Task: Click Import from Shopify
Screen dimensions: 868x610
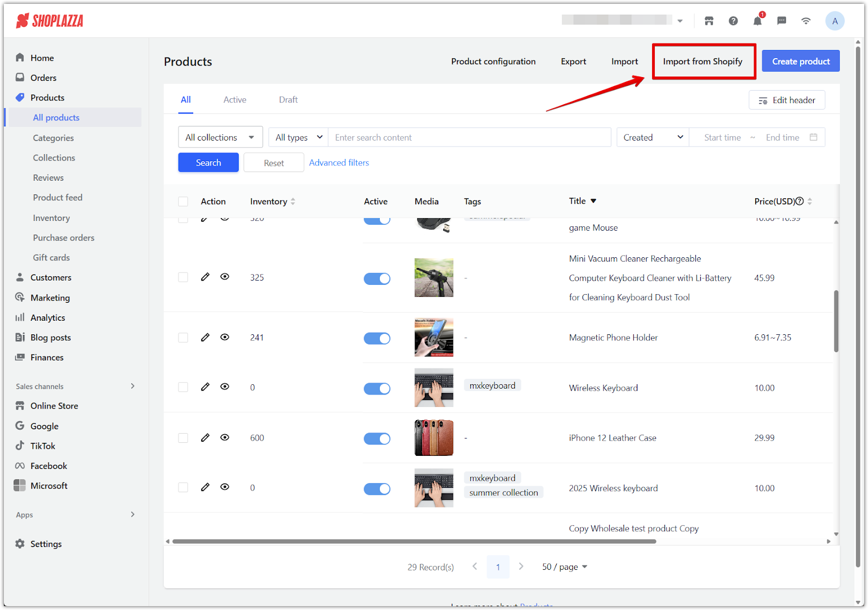Action: [703, 61]
